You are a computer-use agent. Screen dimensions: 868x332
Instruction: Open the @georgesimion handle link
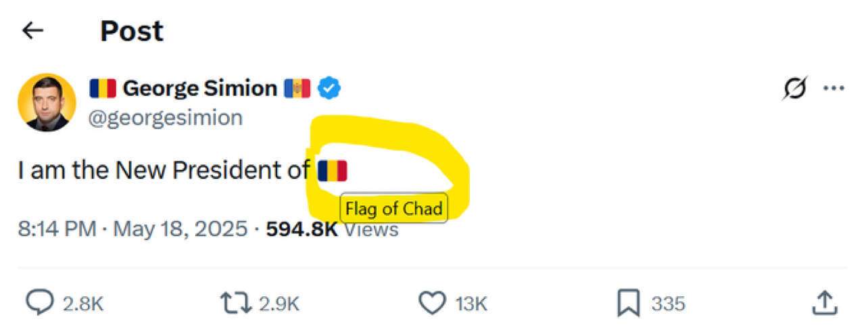pos(166,118)
